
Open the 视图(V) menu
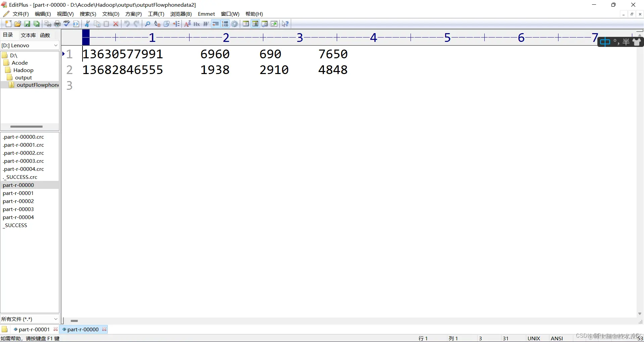[x=65, y=14]
